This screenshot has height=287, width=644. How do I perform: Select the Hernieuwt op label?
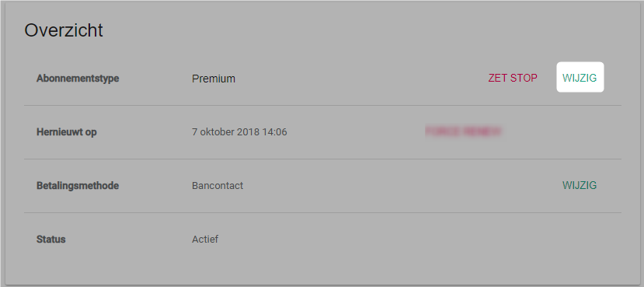click(x=67, y=132)
